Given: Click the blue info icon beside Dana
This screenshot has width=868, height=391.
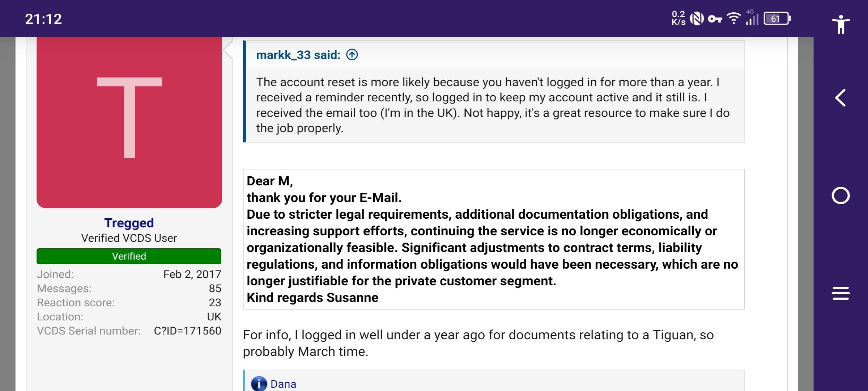Looking at the screenshot, I should pos(259,384).
